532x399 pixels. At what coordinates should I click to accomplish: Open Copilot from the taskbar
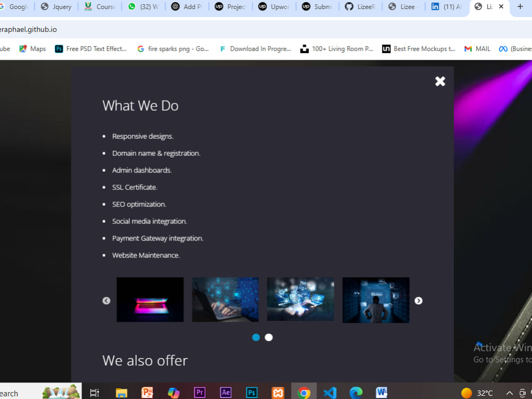(x=173, y=393)
